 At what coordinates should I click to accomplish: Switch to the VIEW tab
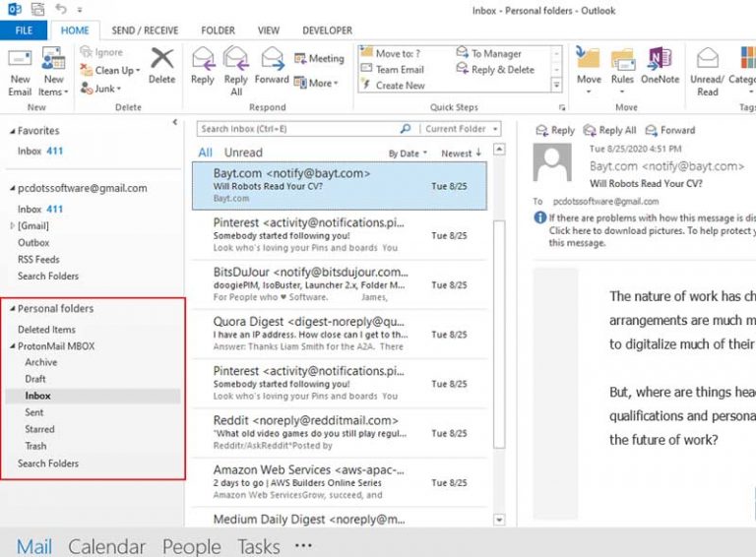[269, 31]
